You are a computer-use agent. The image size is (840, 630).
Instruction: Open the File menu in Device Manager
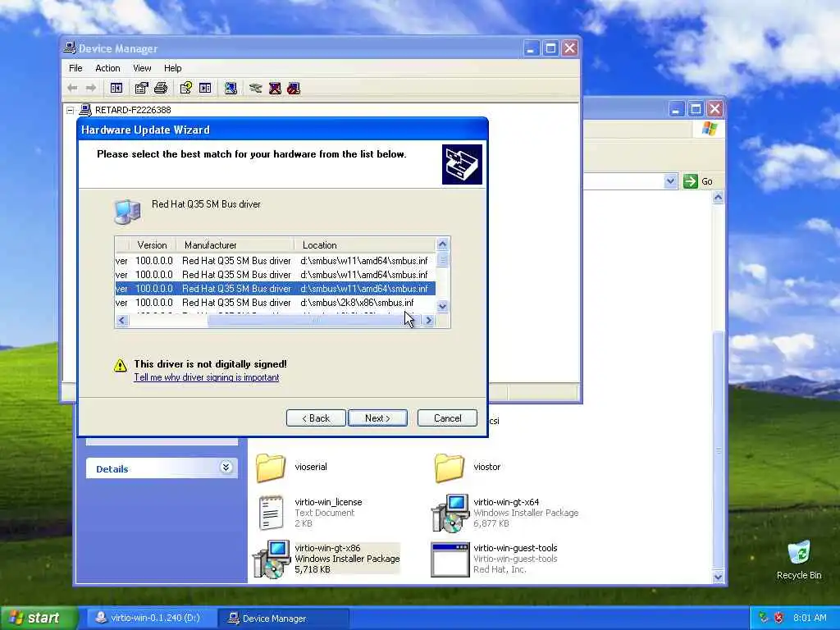click(75, 68)
